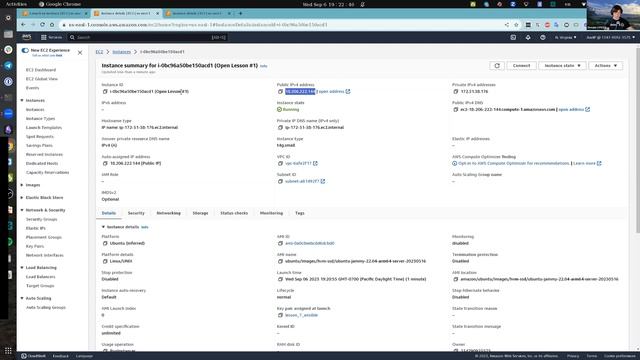Click the Chrome address bar
640x360 pixels.
pos(282,25)
